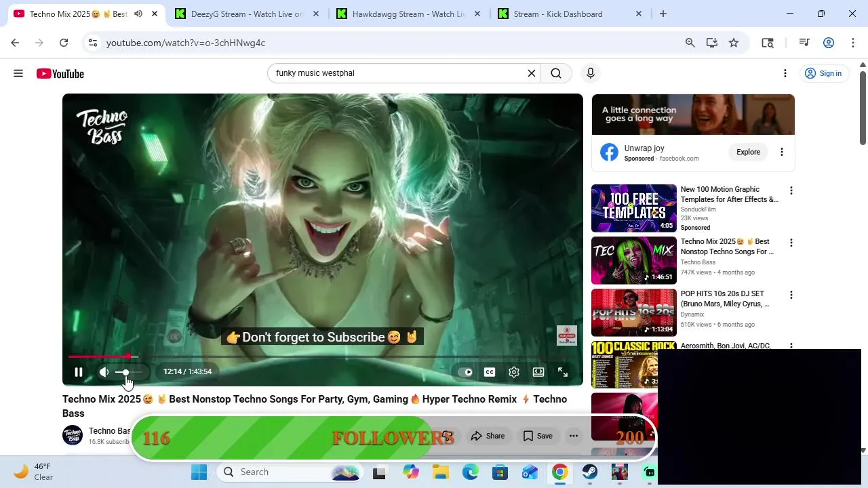The image size is (868, 488).
Task: Adjust the video volume slider
Action: pos(129,372)
